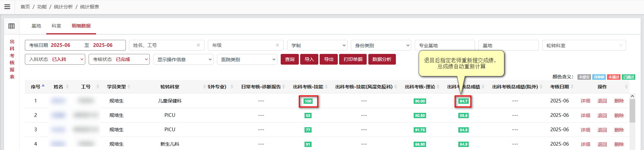Click 删除 for row 1
644x150 pixels.
point(619,101)
